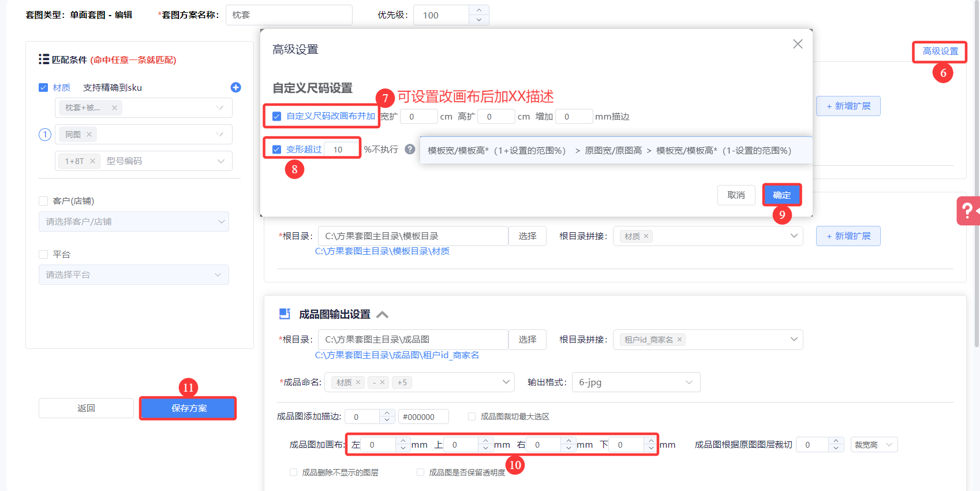
Task: Click 新增扩展 beside template 根目录拼接
Action: pos(848,236)
